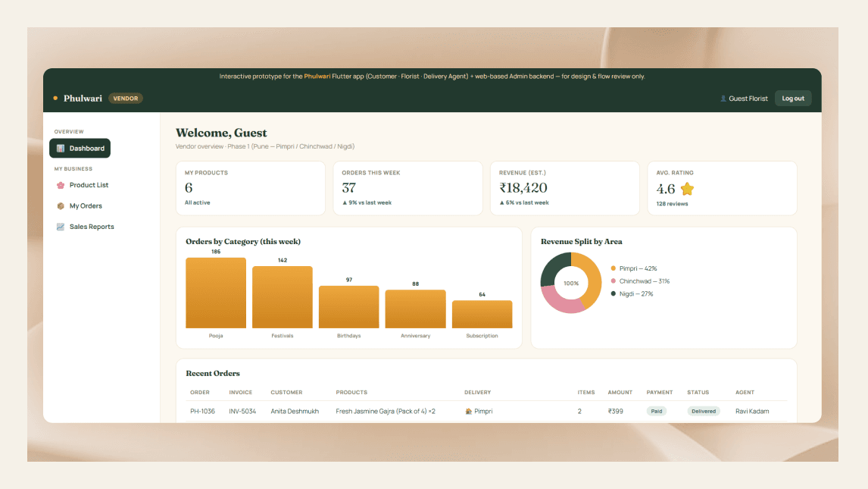Click the yellow rating star icon
Image resolution: width=868 pixels, height=489 pixels.
coord(687,189)
